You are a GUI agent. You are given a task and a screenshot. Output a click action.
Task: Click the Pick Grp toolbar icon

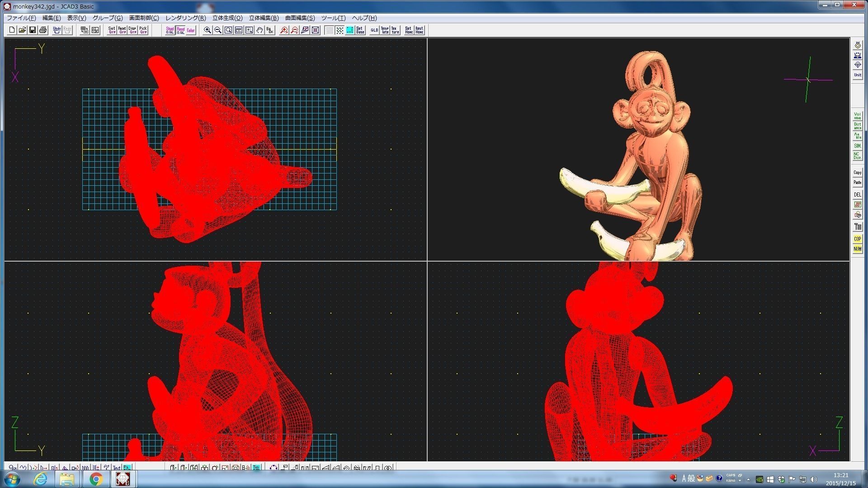tap(143, 30)
